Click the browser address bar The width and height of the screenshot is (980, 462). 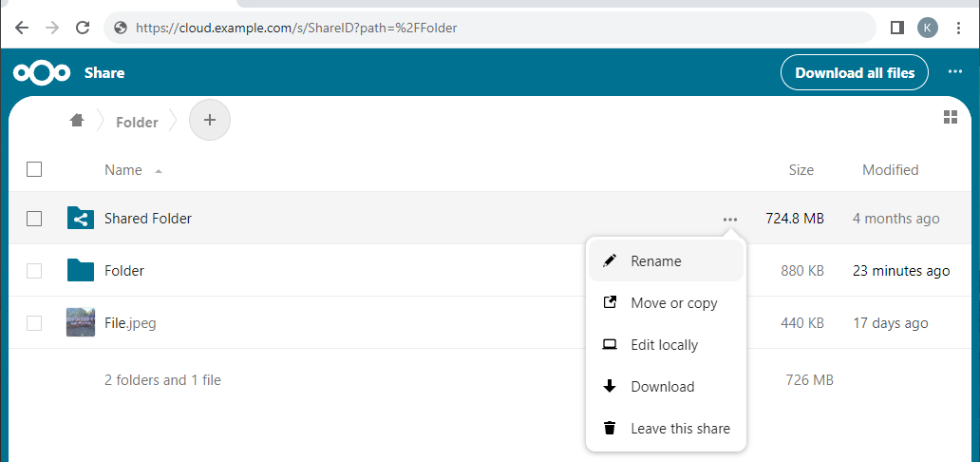click(494, 28)
